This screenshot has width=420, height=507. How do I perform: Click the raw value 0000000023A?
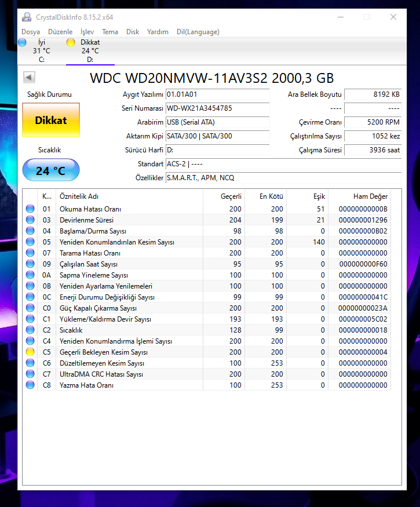(363, 308)
